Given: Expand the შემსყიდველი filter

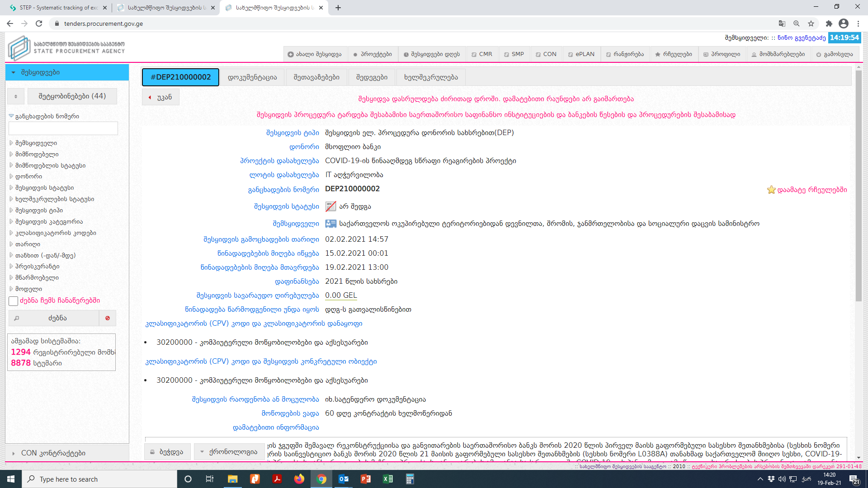Looking at the screenshot, I should click(x=36, y=143).
